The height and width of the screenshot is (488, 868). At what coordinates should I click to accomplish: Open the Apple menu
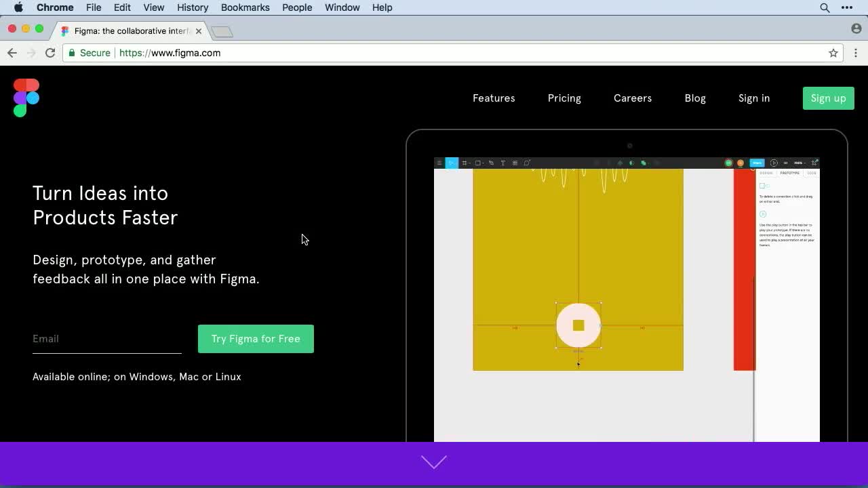(18, 7)
